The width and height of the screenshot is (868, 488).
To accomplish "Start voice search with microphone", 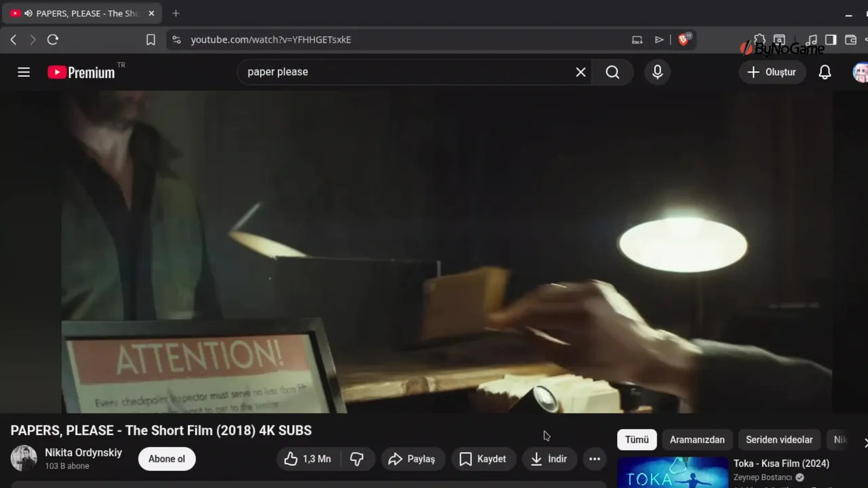I will click(657, 72).
